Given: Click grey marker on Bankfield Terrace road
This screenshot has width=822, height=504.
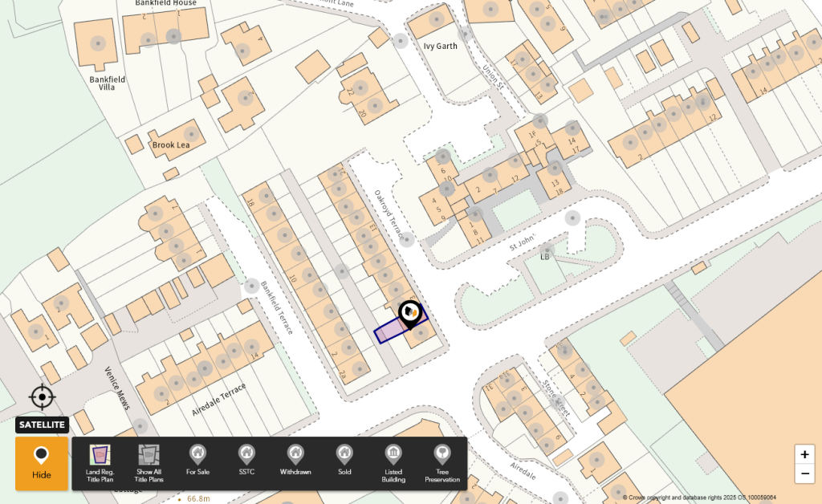Looking at the screenshot, I should pos(251,286).
